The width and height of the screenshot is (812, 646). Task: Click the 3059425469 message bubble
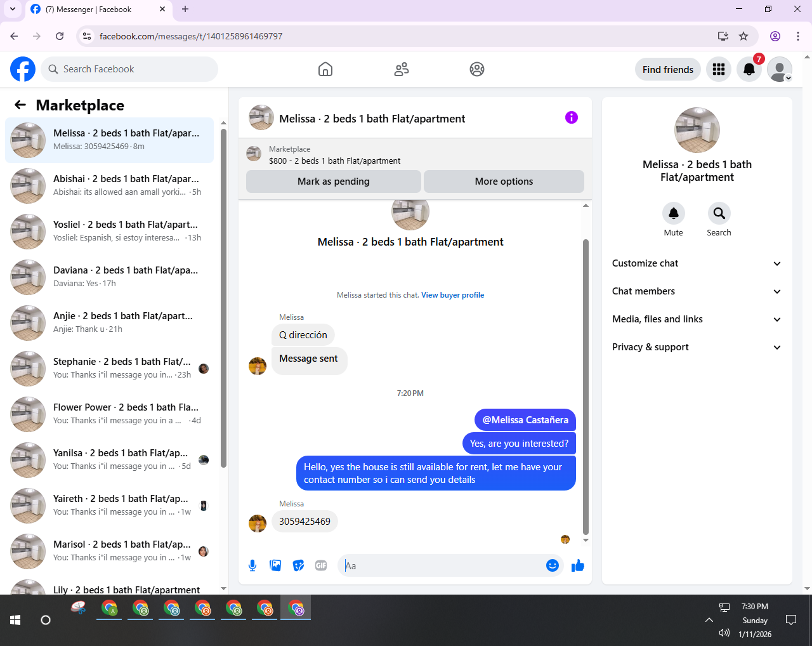(305, 522)
